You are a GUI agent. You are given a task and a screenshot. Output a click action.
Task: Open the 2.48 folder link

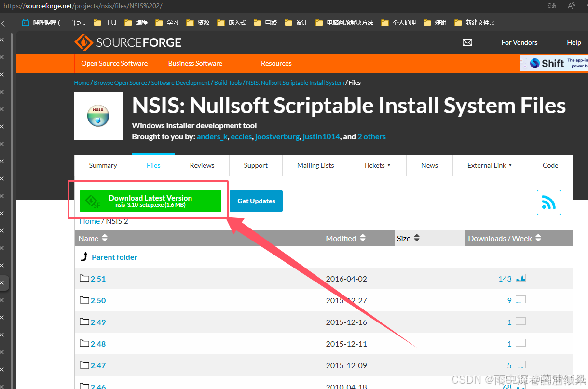point(98,344)
